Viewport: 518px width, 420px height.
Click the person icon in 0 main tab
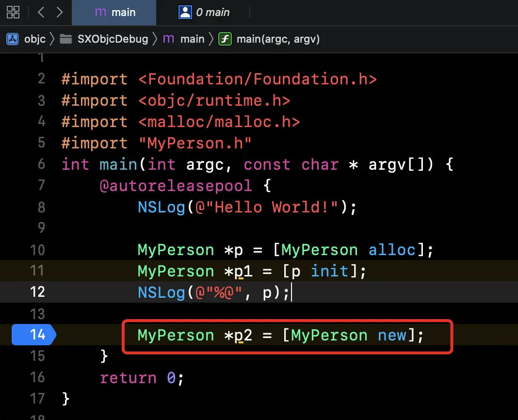tap(185, 12)
